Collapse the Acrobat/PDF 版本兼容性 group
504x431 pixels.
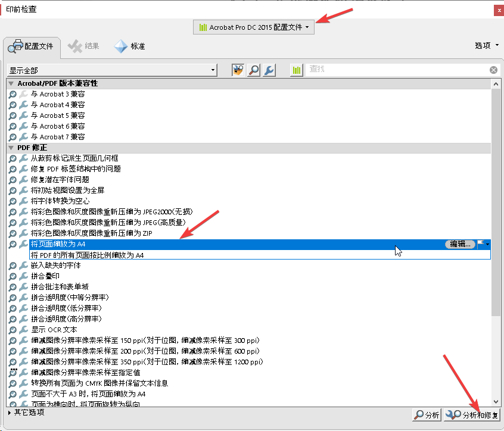(11, 83)
